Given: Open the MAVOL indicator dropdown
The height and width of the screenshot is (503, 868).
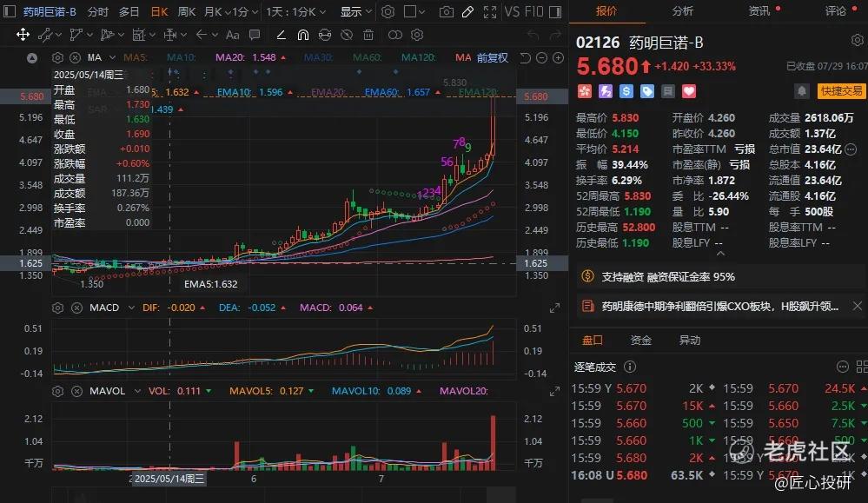Looking at the screenshot, I should [x=137, y=391].
